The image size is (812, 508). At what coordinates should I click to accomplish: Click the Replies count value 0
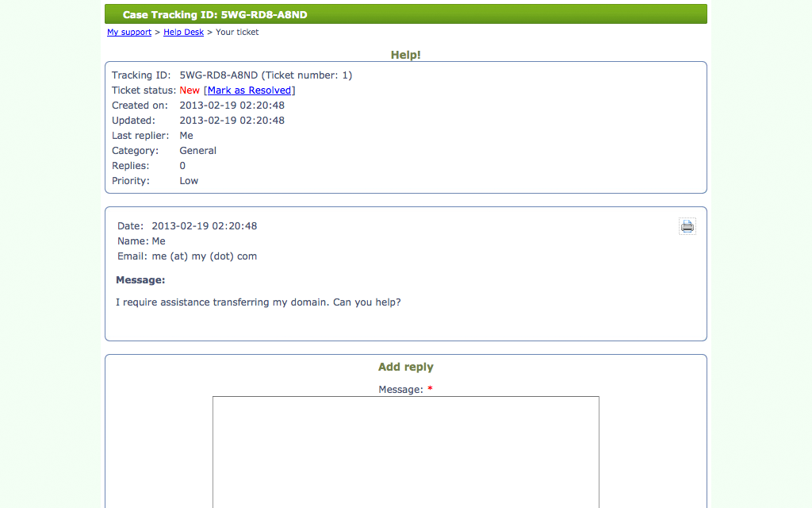[182, 166]
